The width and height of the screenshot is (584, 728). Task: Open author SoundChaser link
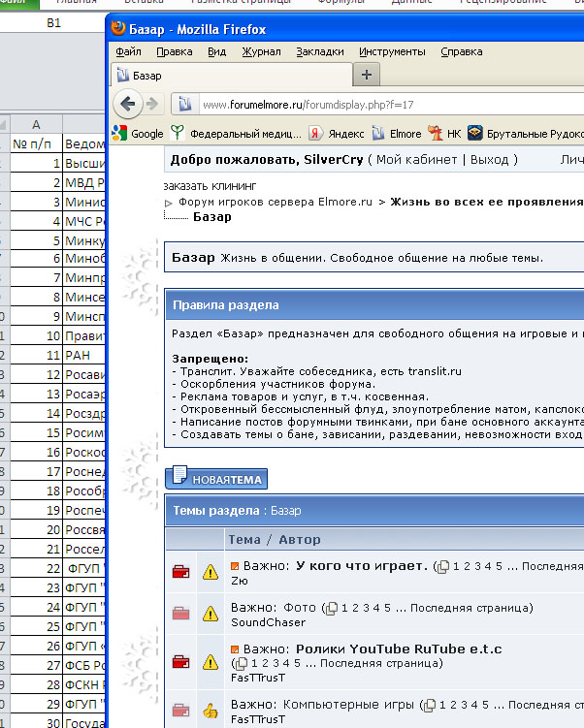268,622
